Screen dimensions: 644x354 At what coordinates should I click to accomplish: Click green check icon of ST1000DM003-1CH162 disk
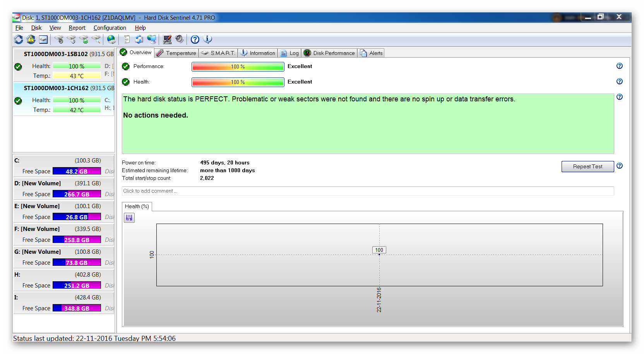pos(18,101)
